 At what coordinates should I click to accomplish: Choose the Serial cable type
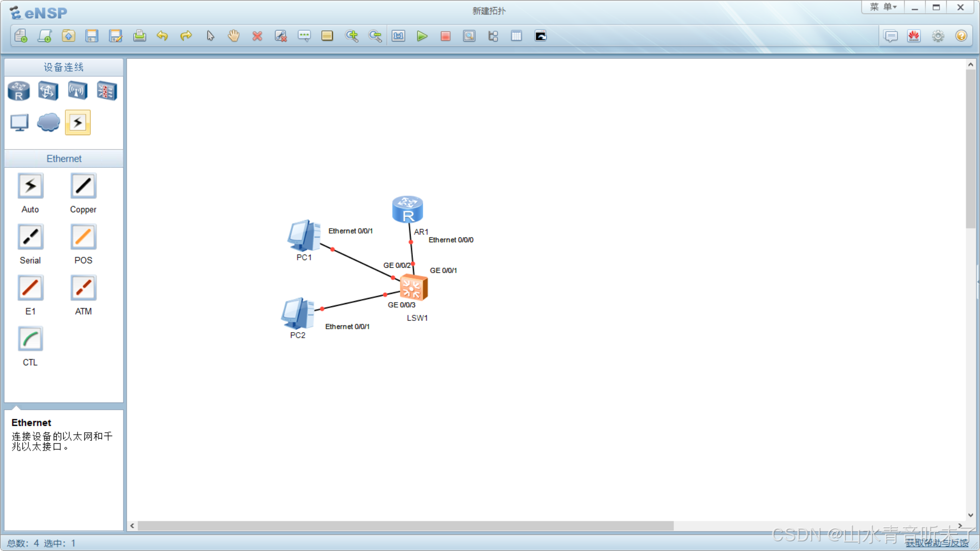click(x=31, y=237)
